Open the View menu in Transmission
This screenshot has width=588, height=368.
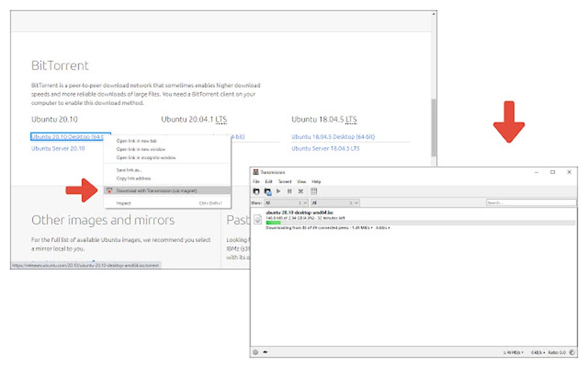click(x=301, y=182)
